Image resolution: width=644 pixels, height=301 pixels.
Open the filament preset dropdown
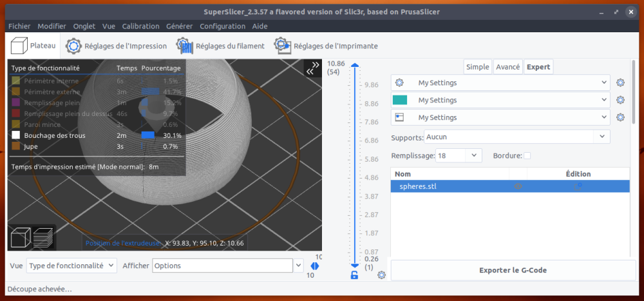coord(500,100)
